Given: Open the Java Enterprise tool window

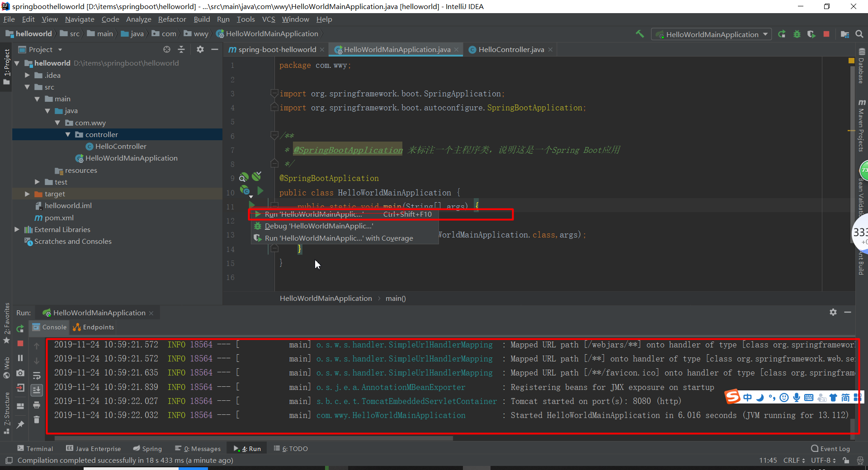Looking at the screenshot, I should [x=93, y=448].
